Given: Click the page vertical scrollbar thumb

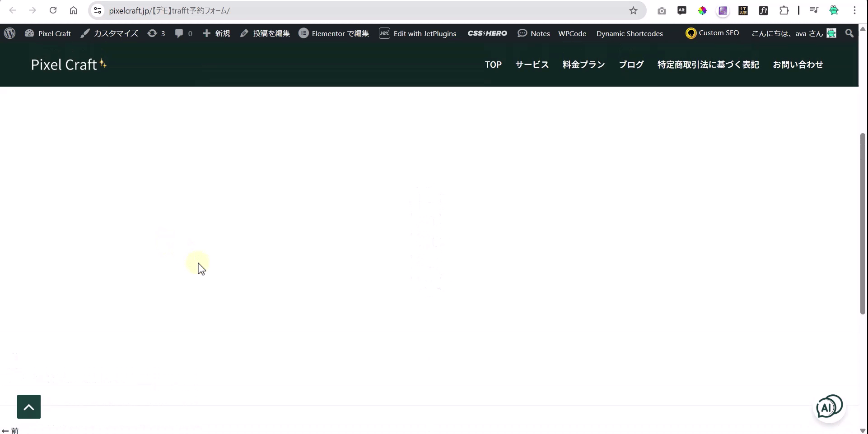Looking at the screenshot, I should point(863,223).
